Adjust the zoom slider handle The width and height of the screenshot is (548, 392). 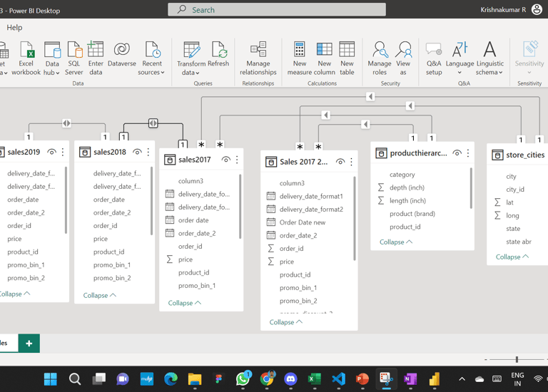517,359
